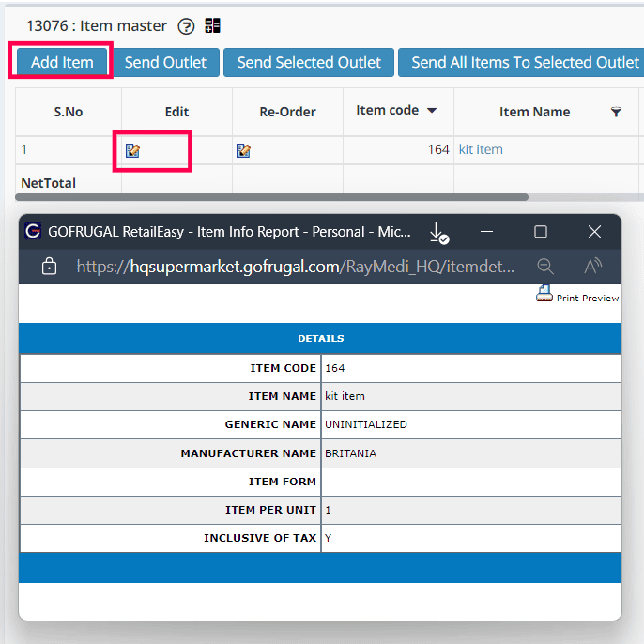This screenshot has height=644, width=644.
Task: Click the S.No column header
Action: point(69,112)
